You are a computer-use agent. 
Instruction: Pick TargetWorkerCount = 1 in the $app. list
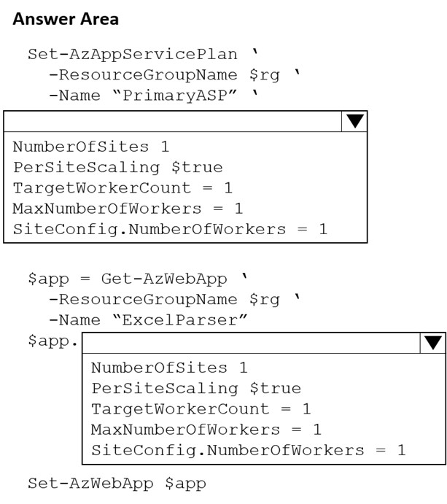tap(201, 408)
